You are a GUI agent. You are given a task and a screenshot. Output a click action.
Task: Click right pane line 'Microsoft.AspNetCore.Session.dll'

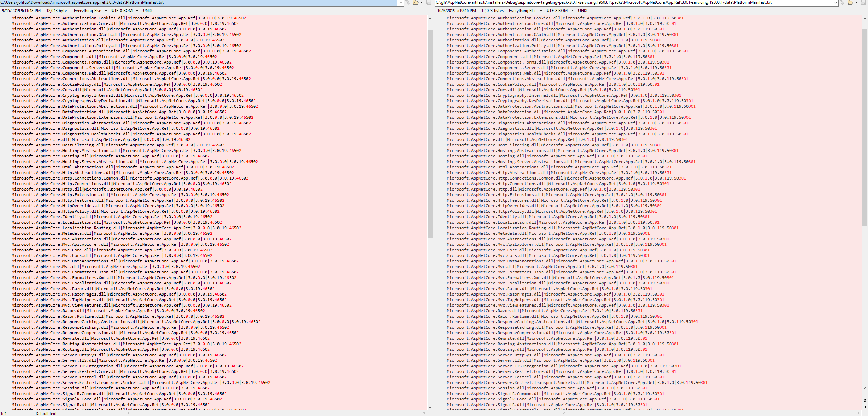point(547,388)
